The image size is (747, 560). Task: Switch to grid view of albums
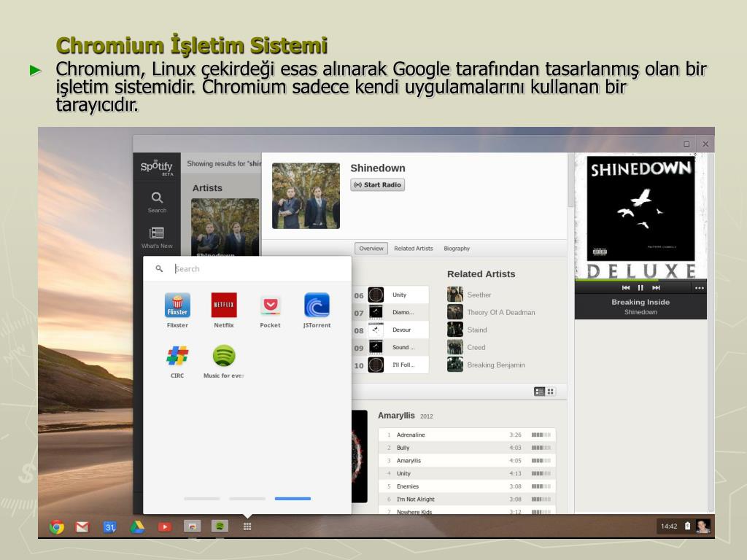(551, 392)
